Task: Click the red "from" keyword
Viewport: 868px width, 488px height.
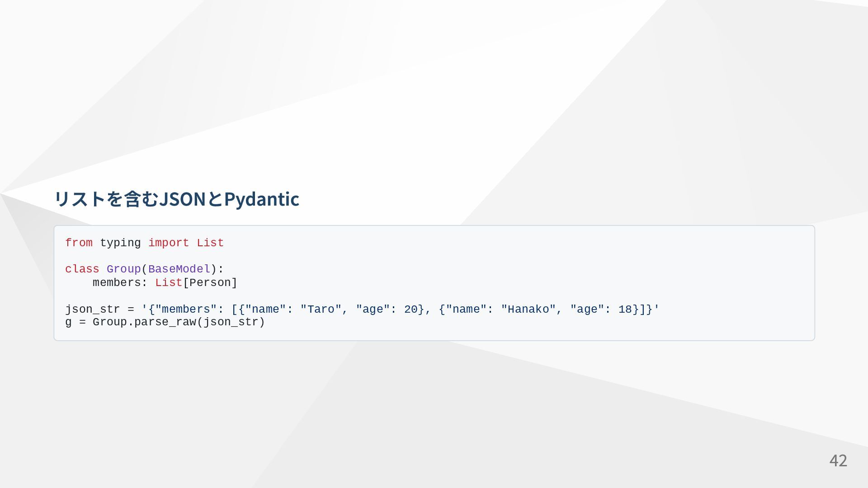Action: click(x=79, y=243)
